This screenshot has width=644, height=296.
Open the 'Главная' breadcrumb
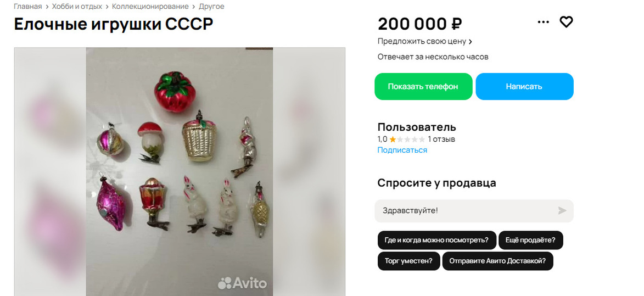(x=28, y=7)
